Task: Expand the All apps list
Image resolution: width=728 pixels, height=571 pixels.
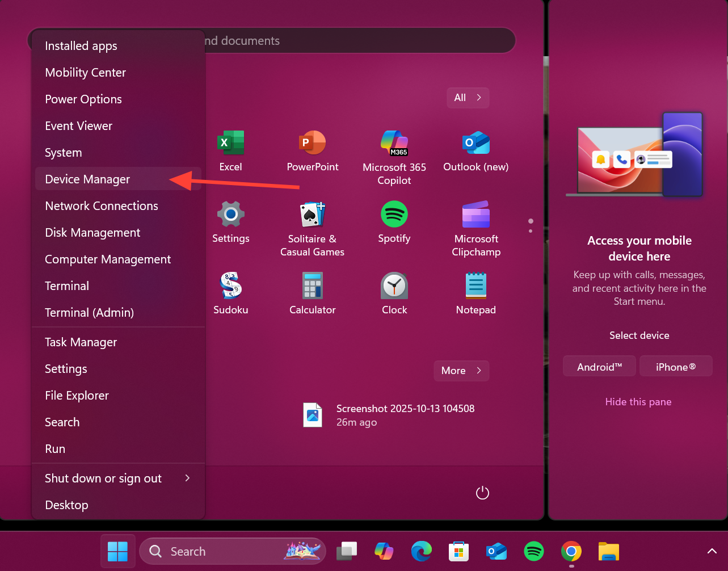Action: point(468,98)
